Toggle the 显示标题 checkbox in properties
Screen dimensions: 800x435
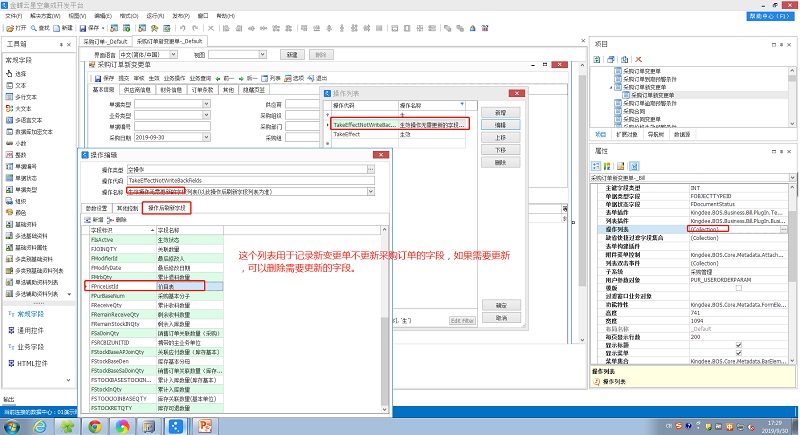(738, 343)
